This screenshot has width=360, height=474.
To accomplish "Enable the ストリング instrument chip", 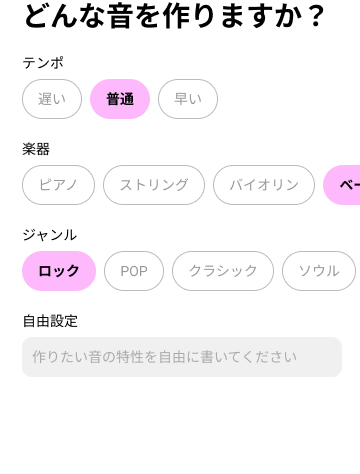I will [154, 185].
